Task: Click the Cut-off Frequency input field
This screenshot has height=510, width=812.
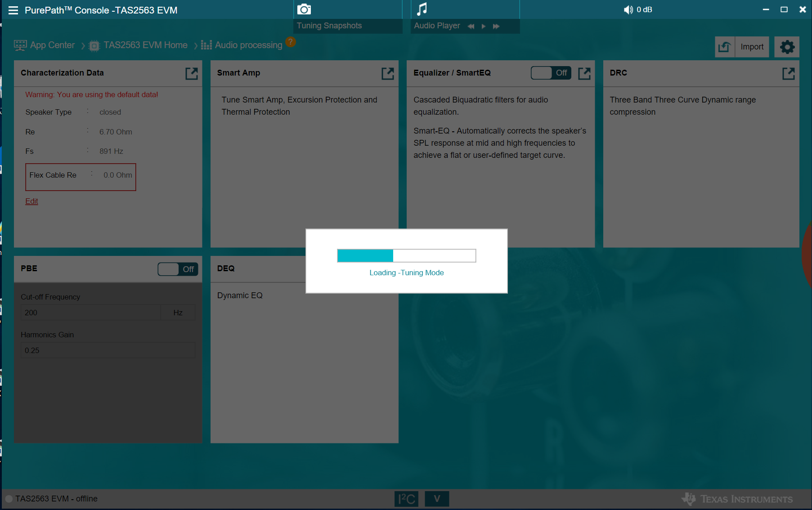Action: point(90,313)
